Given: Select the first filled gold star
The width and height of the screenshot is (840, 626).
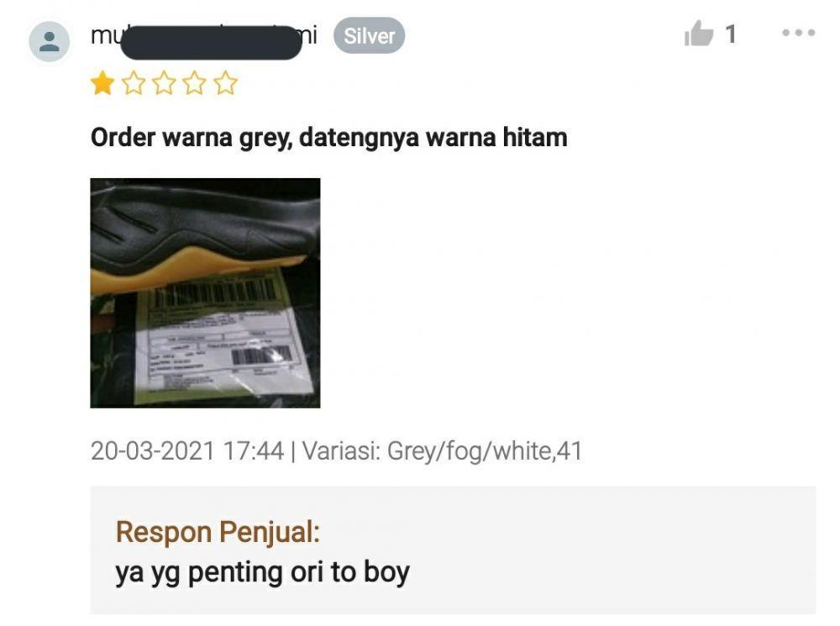Looking at the screenshot, I should pyautogui.click(x=102, y=83).
